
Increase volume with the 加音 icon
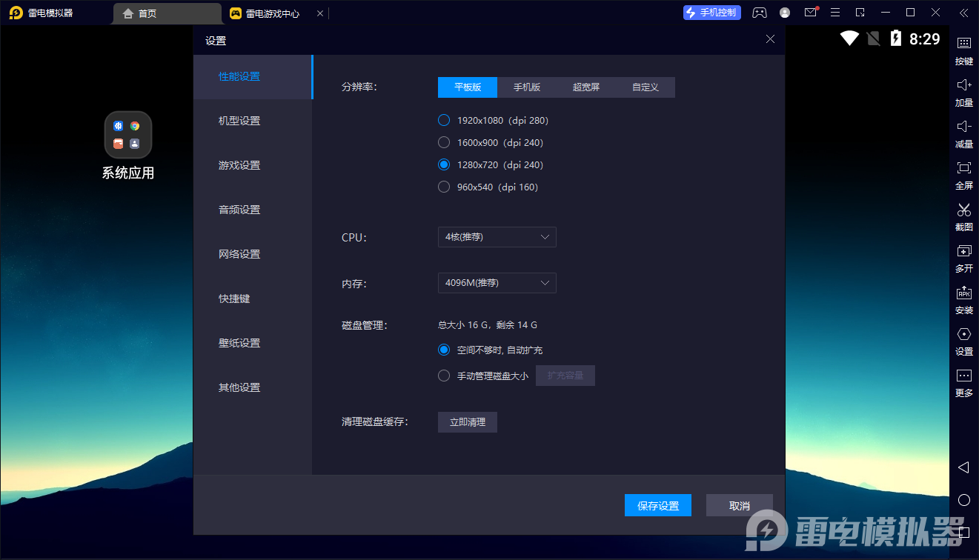pos(963,93)
